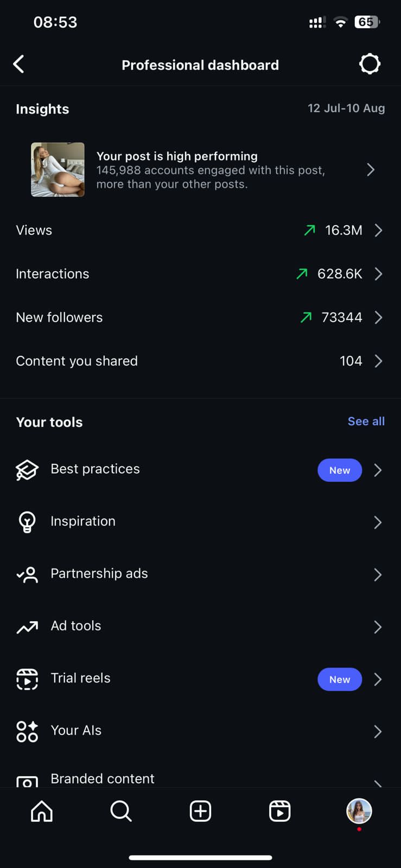Expand the Interactions chevron arrow

(x=378, y=274)
